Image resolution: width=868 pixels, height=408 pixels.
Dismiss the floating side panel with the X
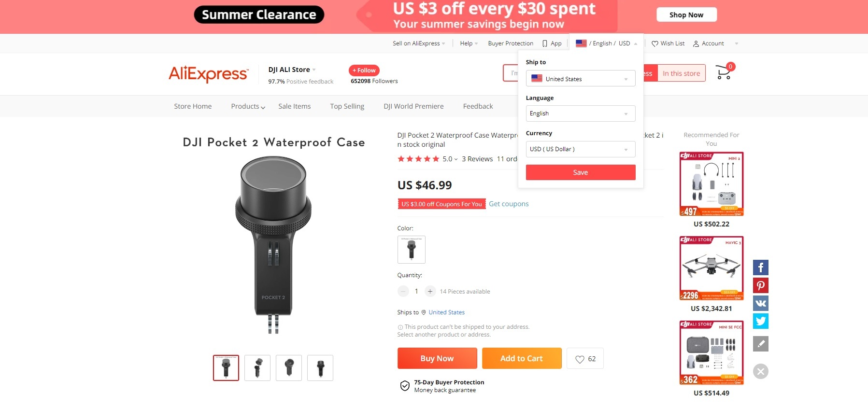tap(761, 371)
